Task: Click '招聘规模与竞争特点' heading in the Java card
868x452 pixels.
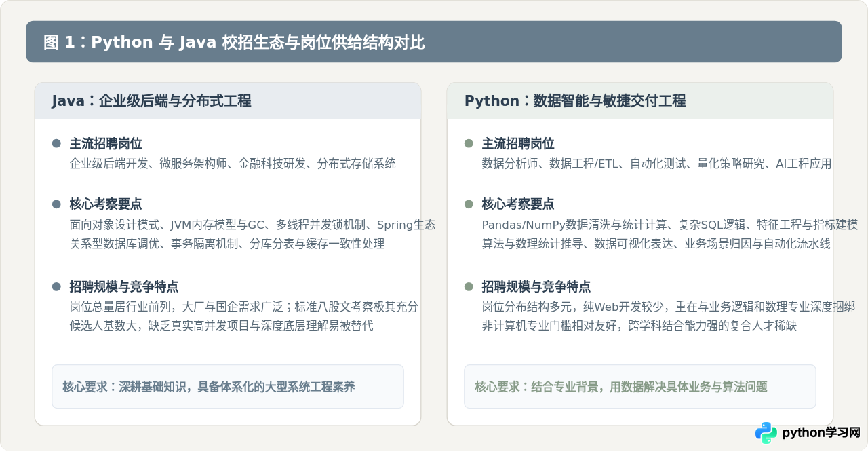Action: click(x=124, y=286)
